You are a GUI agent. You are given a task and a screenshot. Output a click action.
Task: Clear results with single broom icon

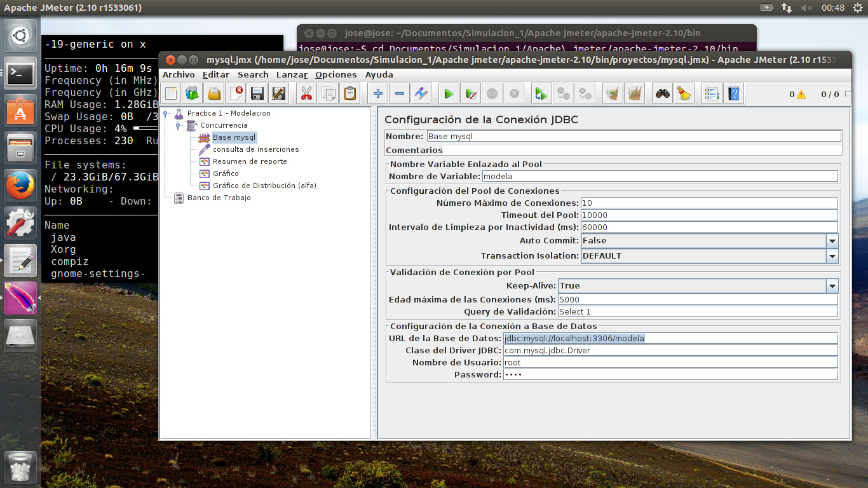(x=613, y=93)
